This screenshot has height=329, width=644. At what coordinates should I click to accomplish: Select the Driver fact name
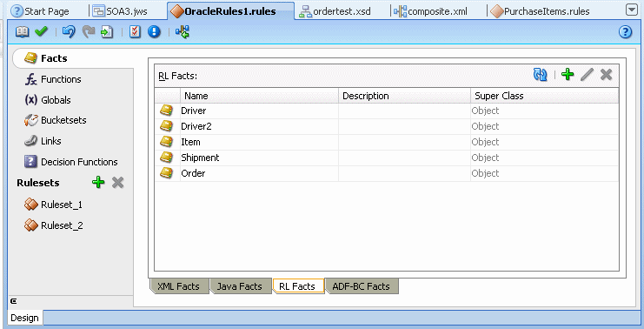194,111
